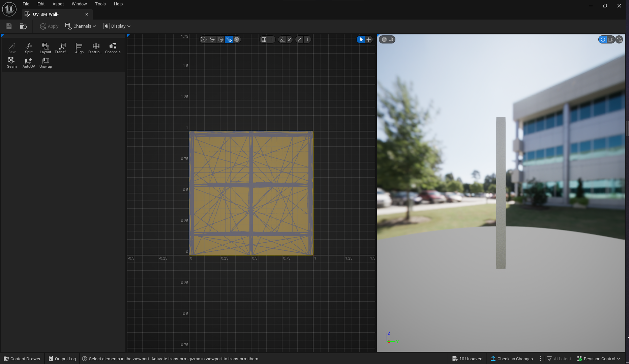
Task: Open the Channels tool in the tool palette
Action: click(113, 48)
